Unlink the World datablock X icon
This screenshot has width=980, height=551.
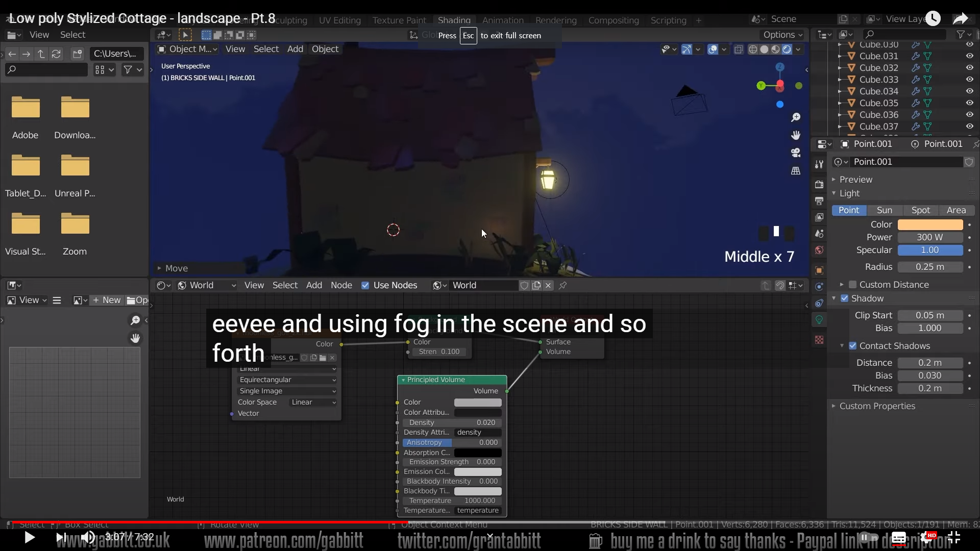coord(548,285)
